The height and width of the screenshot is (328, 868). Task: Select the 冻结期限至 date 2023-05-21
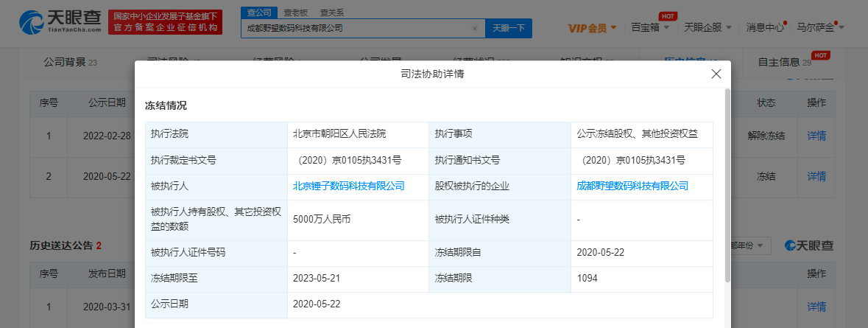tap(316, 279)
